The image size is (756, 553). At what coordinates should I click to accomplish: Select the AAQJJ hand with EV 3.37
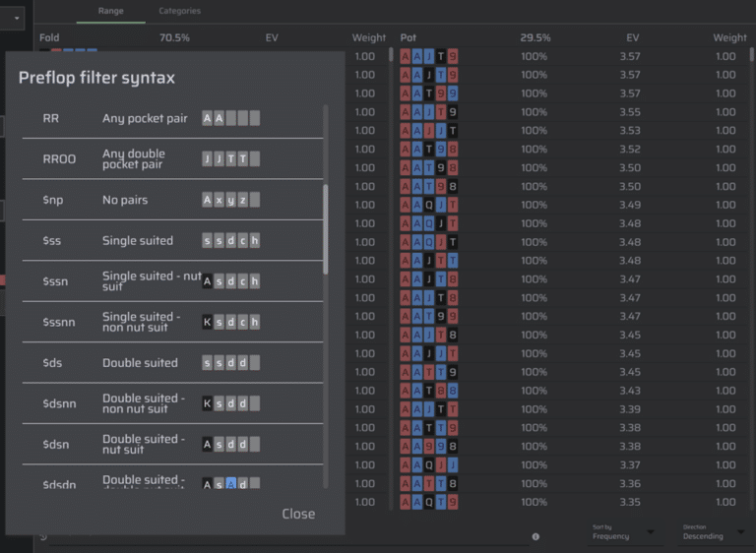click(429, 465)
